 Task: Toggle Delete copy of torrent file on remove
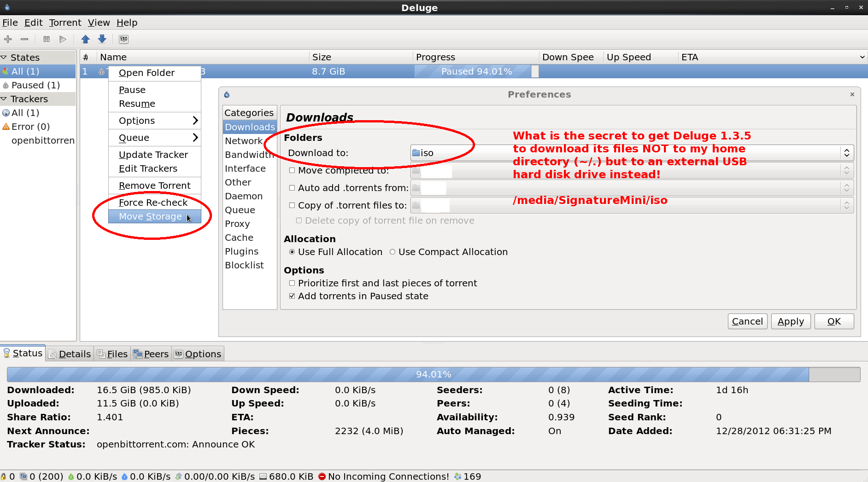click(x=299, y=221)
